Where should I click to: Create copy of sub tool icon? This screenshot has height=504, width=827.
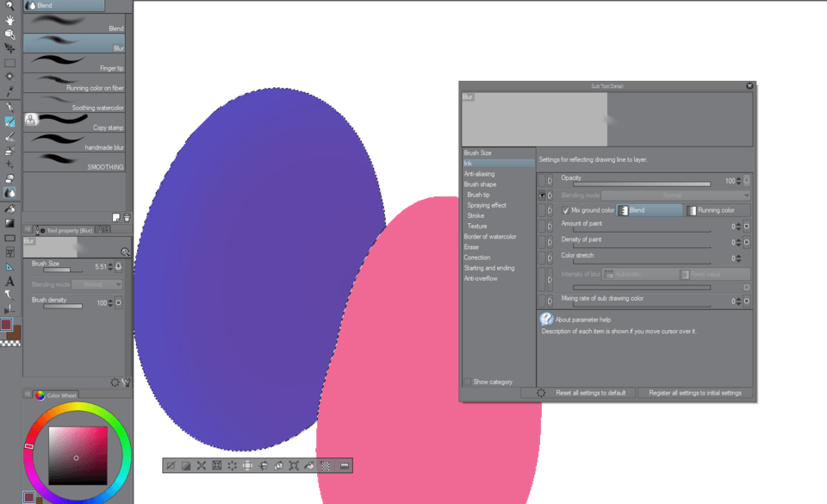click(116, 217)
